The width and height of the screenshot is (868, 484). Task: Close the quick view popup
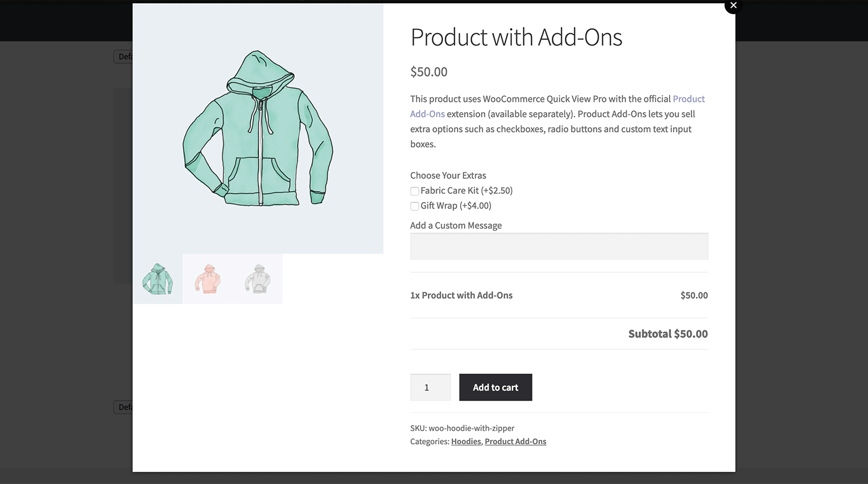click(733, 6)
